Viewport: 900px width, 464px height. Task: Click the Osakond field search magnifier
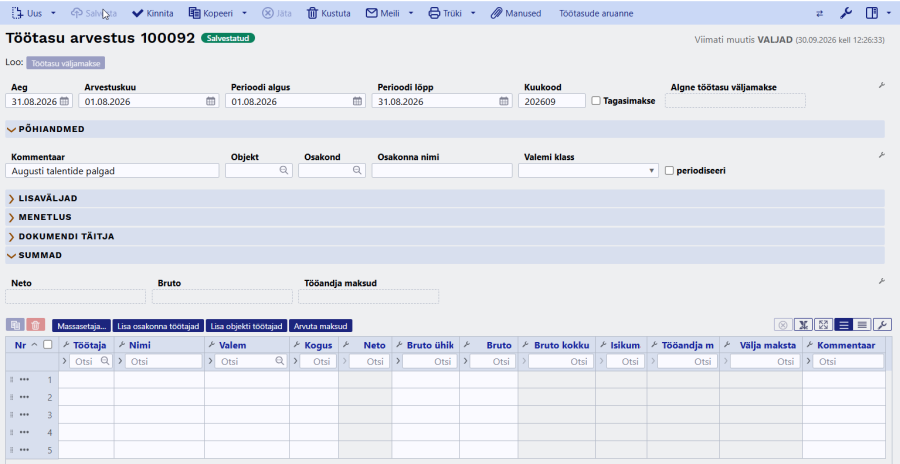[357, 170]
